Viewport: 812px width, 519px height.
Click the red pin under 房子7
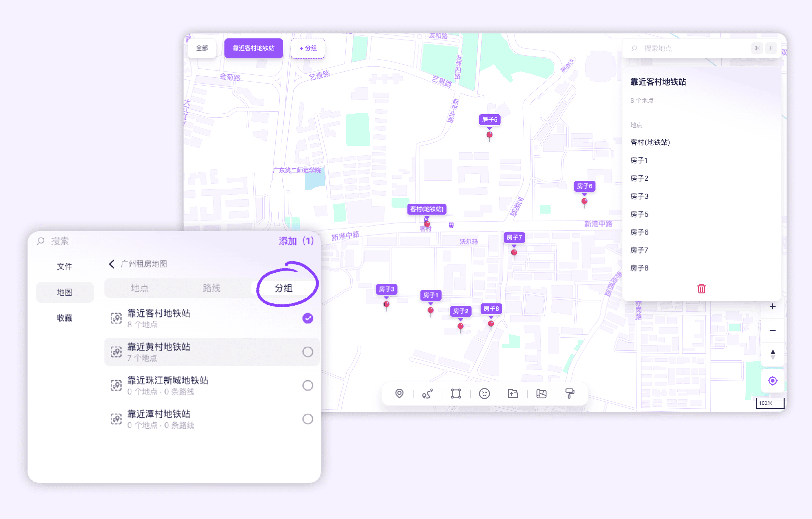pyautogui.click(x=514, y=253)
